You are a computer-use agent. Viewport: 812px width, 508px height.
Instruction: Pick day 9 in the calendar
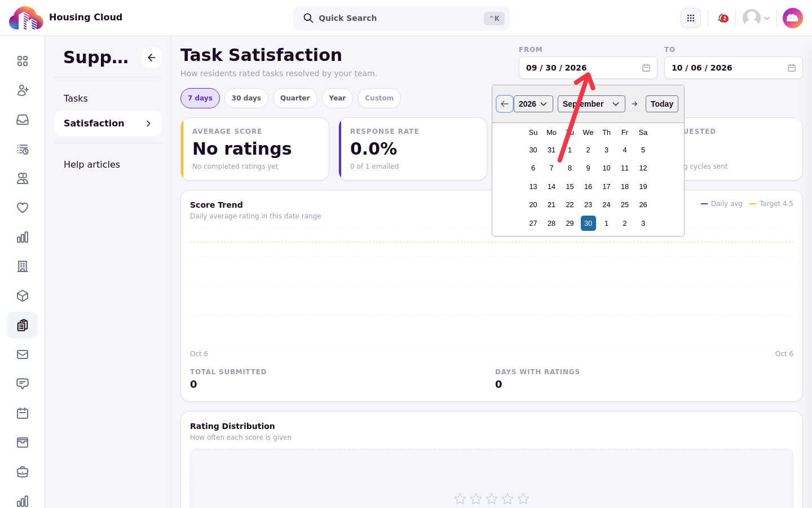588,168
